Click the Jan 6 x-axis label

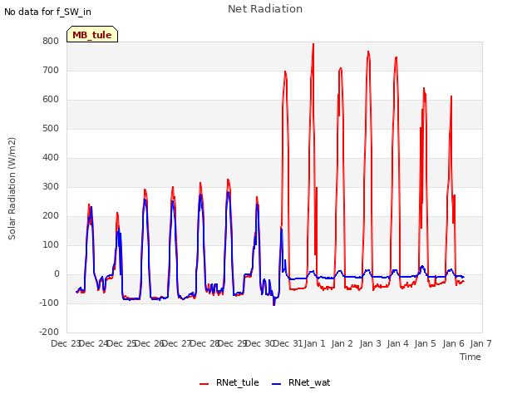pyautogui.click(x=453, y=343)
